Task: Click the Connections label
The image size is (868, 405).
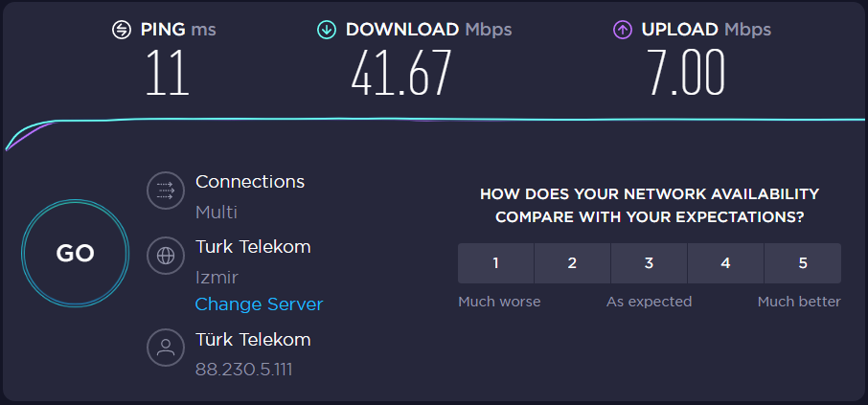Action: (250, 182)
